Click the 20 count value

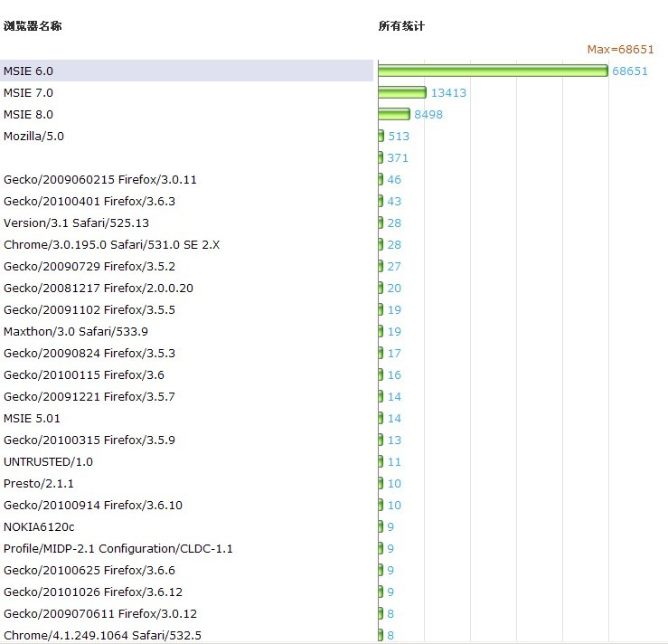tap(394, 289)
